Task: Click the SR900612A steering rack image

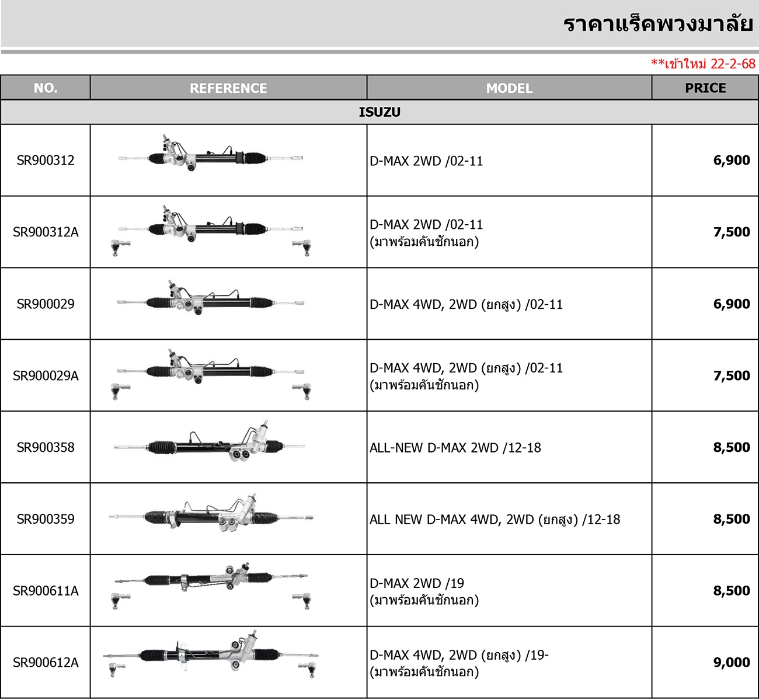Action: tap(211, 654)
